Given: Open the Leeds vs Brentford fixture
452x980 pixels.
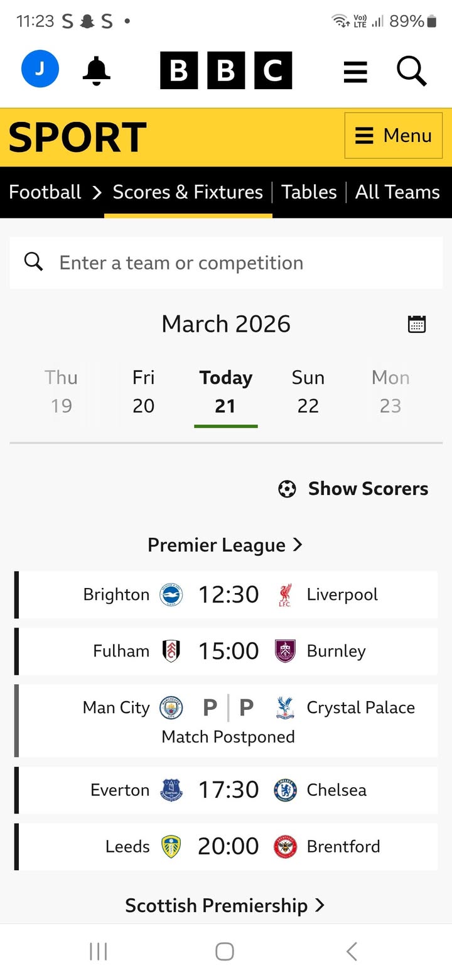Looking at the screenshot, I should pos(227,846).
